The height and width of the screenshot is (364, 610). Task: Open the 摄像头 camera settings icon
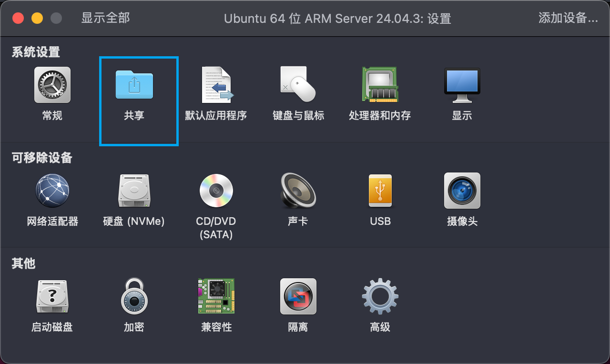point(462,191)
